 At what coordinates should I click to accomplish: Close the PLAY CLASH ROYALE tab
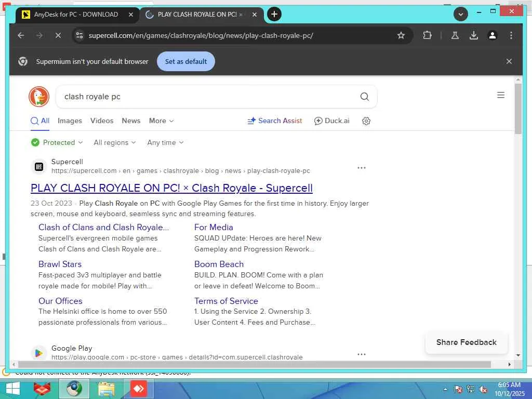[x=255, y=15]
